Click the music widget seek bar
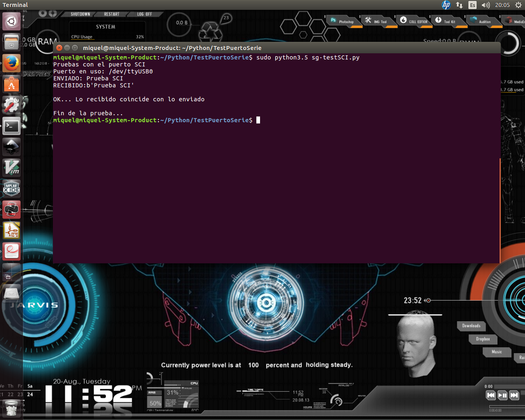 click(x=507, y=407)
